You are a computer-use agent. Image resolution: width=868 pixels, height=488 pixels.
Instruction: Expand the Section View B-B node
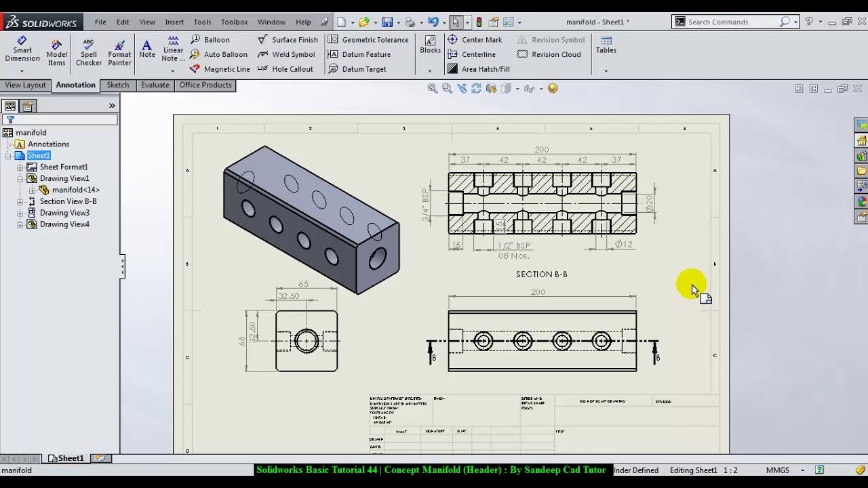(x=20, y=202)
